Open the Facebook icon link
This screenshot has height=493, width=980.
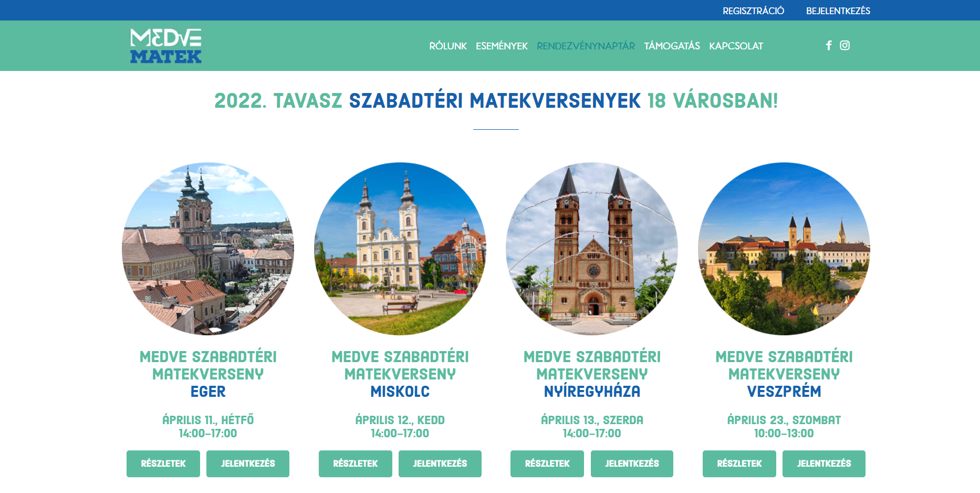pos(829,46)
